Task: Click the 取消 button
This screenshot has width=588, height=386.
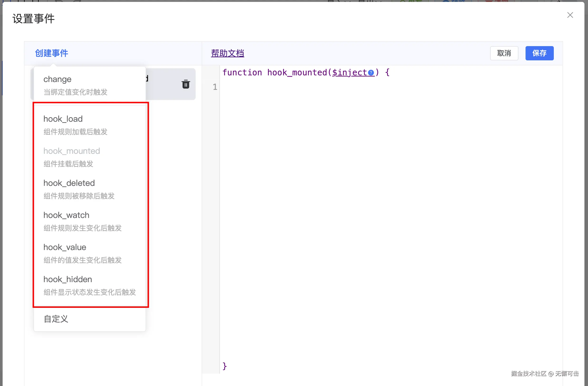Action: click(x=504, y=53)
